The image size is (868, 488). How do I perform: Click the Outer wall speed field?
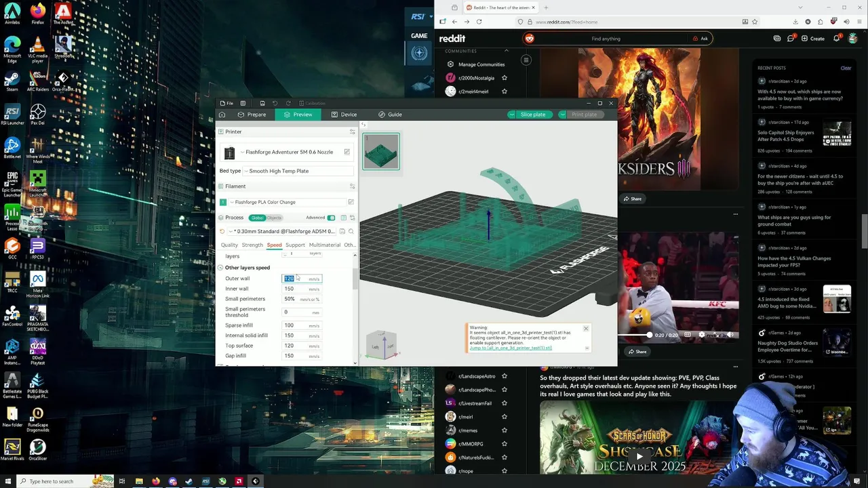tap(302, 279)
